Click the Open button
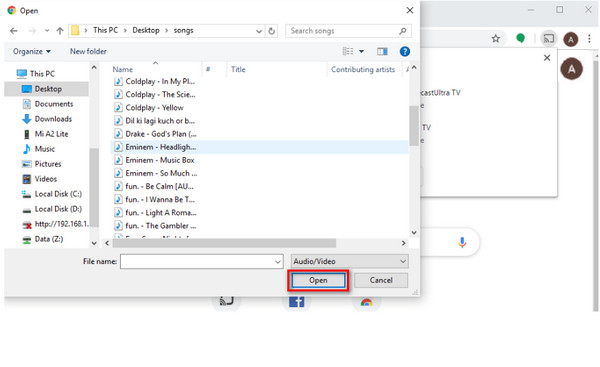Viewport: 600px width, 367px height. [x=318, y=281]
